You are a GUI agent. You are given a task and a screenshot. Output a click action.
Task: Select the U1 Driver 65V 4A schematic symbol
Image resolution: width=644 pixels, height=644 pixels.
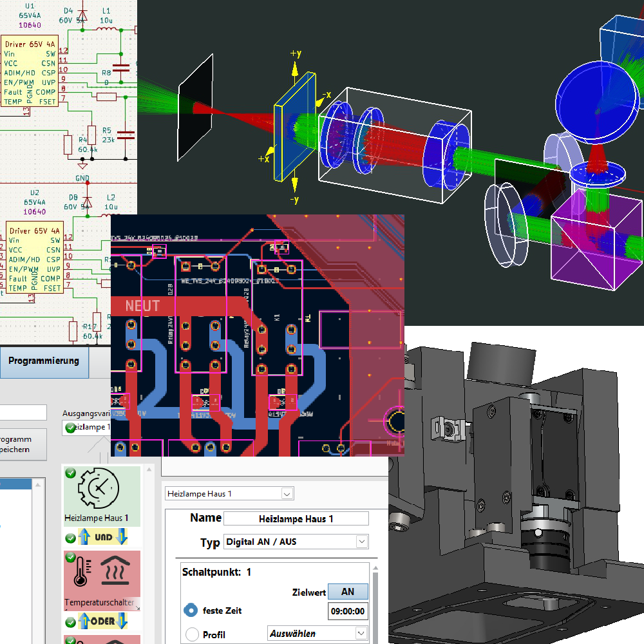click(30, 72)
